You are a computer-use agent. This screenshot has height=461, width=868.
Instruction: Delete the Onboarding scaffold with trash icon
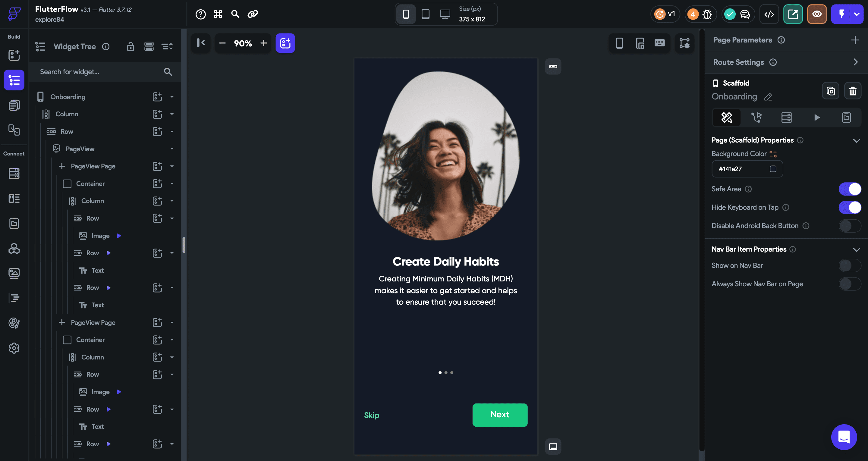[853, 91]
